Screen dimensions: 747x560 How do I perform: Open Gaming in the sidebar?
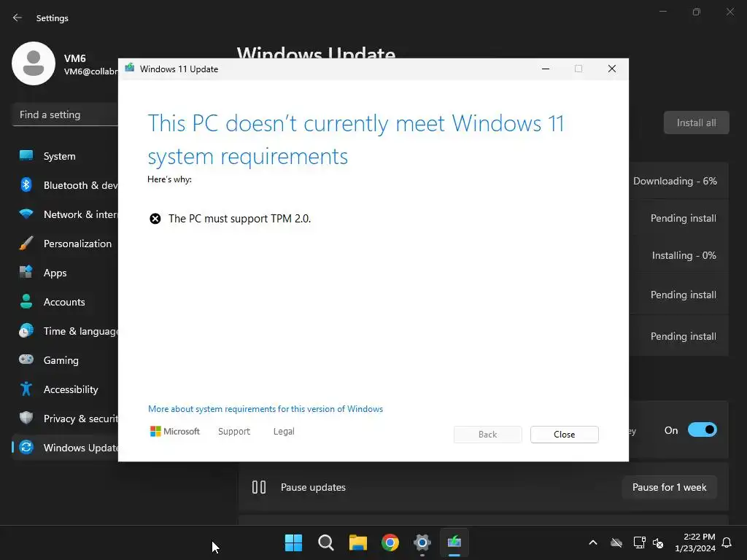pos(65,360)
